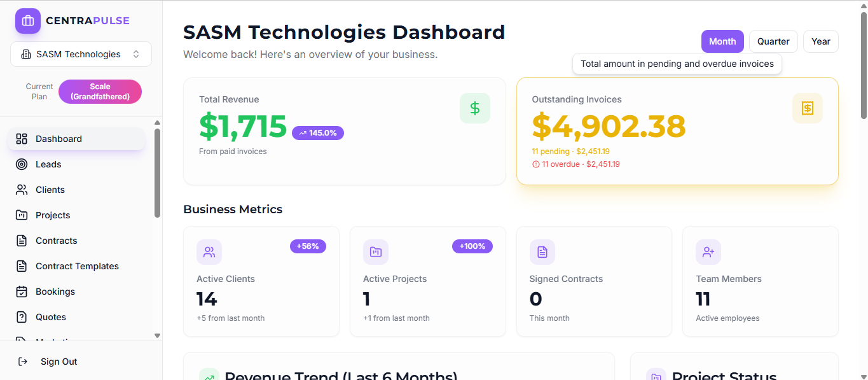Open the Clients section icon

click(21, 190)
